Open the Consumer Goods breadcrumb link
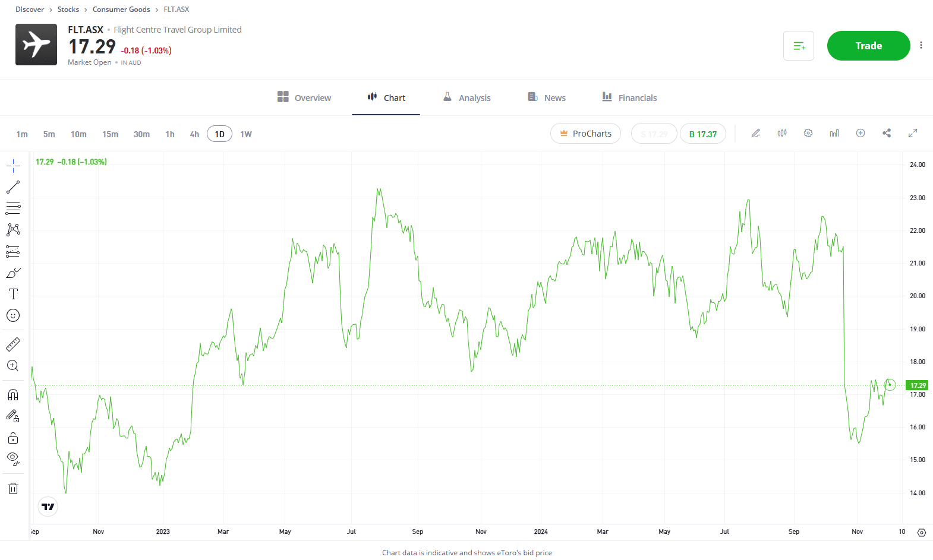This screenshot has height=560, width=933. (121, 10)
